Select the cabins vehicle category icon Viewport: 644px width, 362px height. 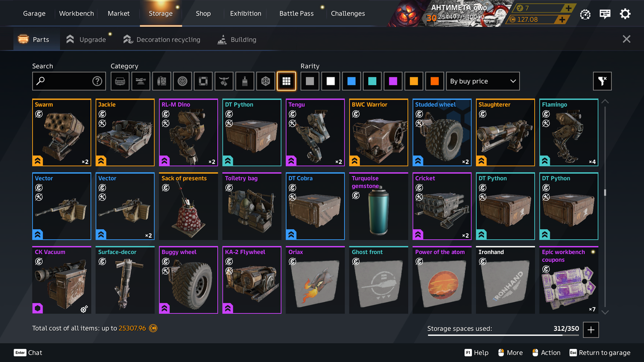(x=120, y=81)
